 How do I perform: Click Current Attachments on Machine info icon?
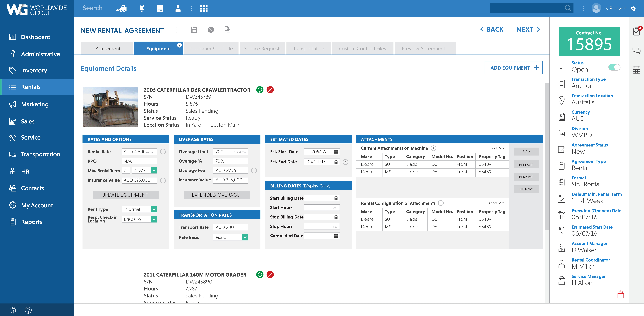pyautogui.click(x=433, y=148)
